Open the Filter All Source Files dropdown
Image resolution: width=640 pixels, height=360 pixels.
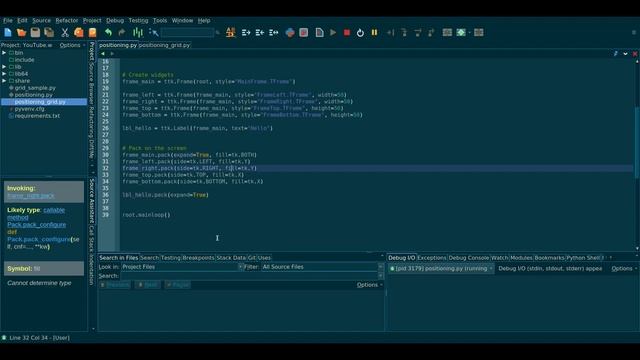click(322, 267)
